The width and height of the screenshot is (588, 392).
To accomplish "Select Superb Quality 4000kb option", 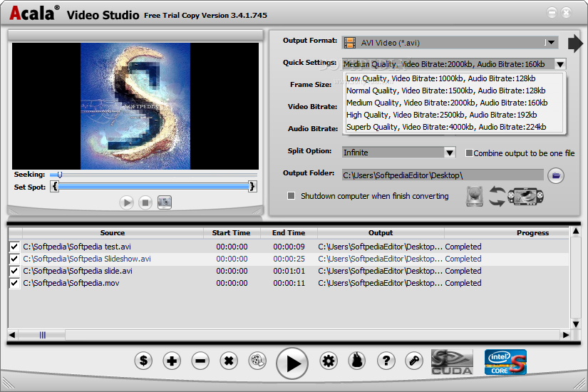I will pos(446,127).
